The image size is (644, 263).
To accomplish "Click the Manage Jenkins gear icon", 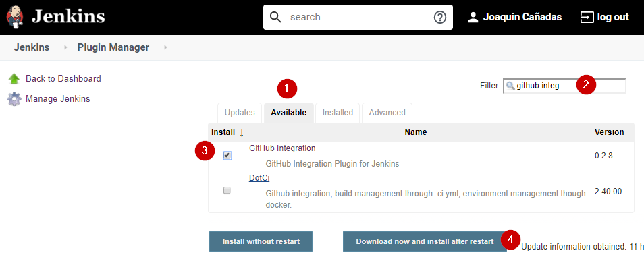I will [14, 99].
